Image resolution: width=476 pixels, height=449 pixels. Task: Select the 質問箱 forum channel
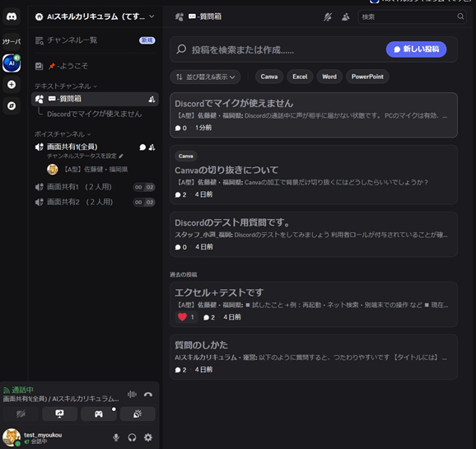(x=95, y=99)
